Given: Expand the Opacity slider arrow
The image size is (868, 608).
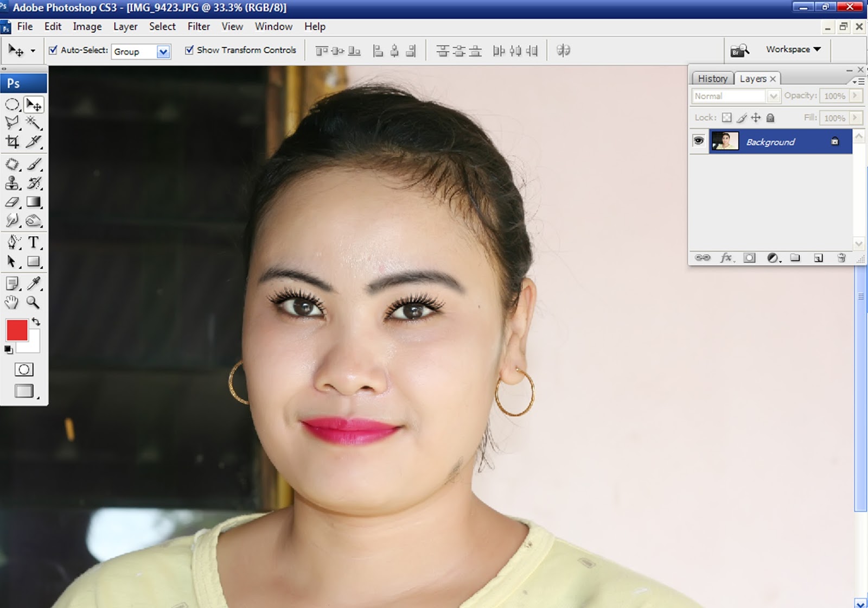Looking at the screenshot, I should [x=855, y=96].
